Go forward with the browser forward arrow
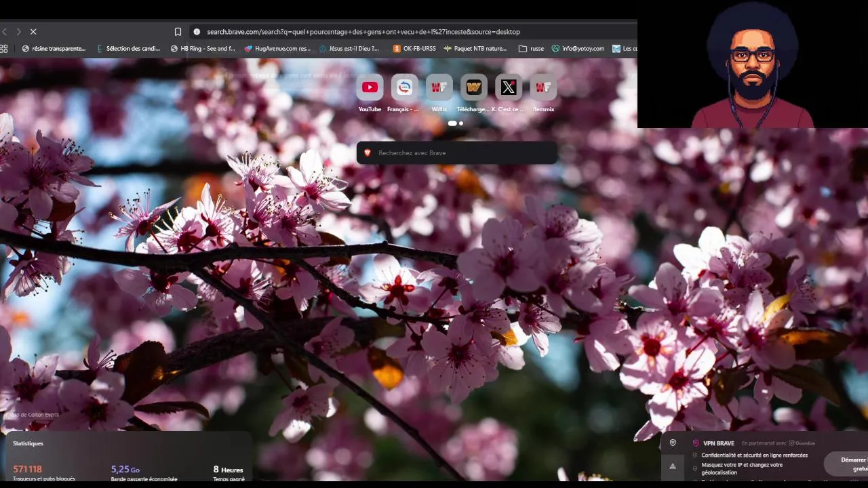This screenshot has width=868, height=488. (18, 32)
